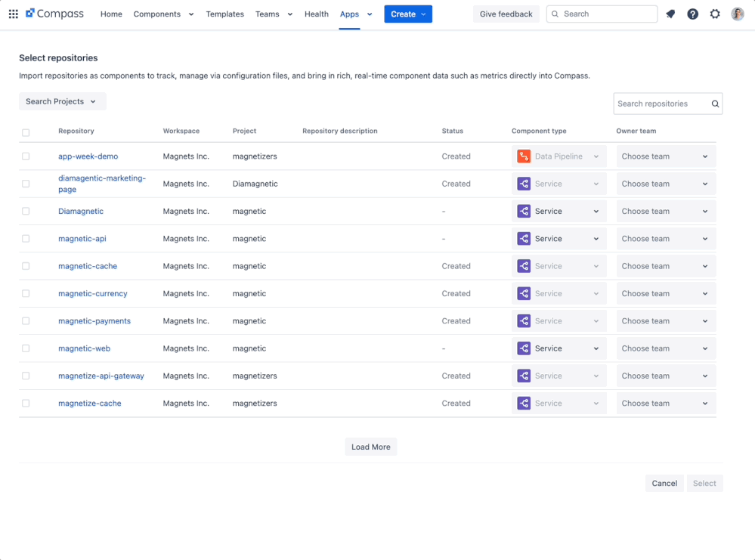
Task: Click the Create button
Action: 408,14
